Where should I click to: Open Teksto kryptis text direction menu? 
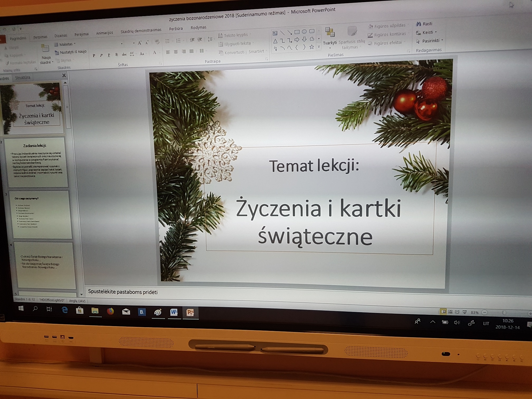234,35
